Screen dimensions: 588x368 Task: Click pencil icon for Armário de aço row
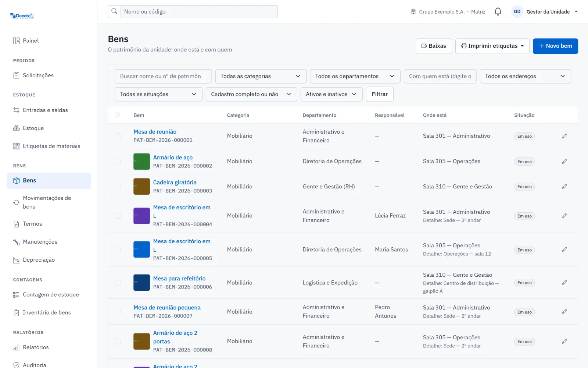pyautogui.click(x=564, y=162)
